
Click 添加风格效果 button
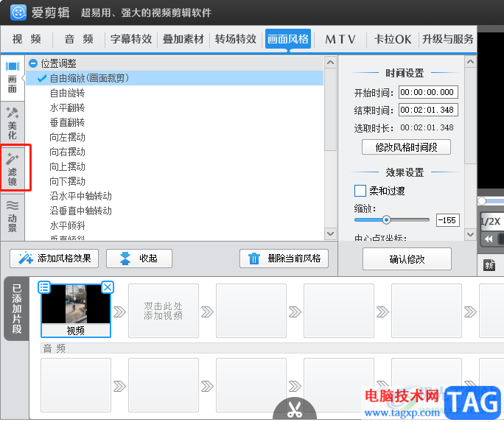pyautogui.click(x=55, y=259)
